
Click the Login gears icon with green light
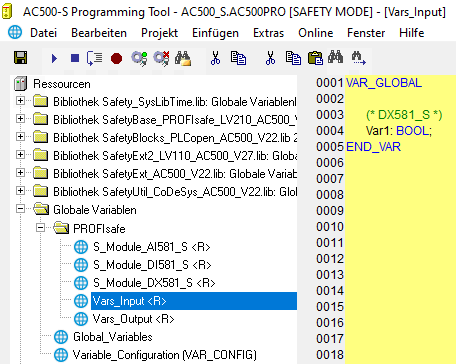click(139, 58)
